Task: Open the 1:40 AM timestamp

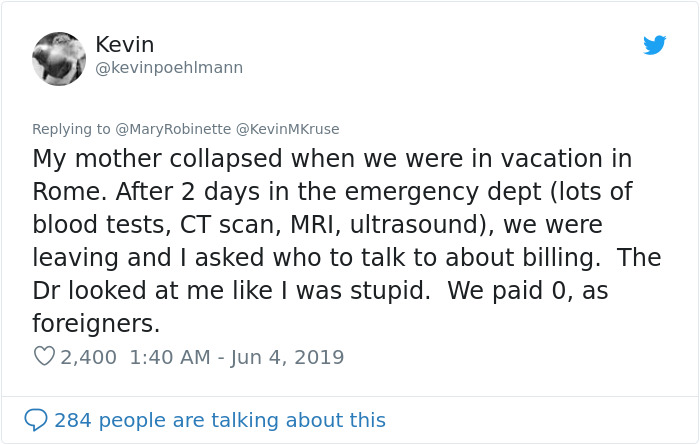Action: 170,357
